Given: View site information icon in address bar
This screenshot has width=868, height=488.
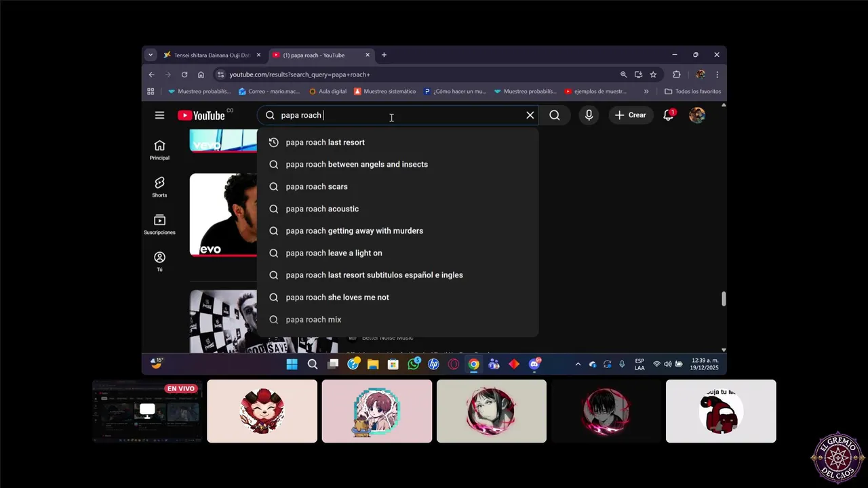Looking at the screenshot, I should tap(220, 75).
